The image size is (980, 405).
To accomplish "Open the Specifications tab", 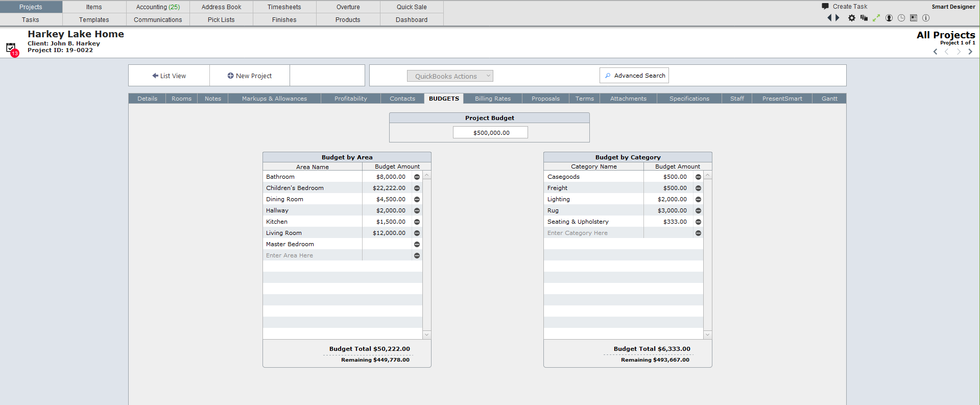I will [689, 99].
